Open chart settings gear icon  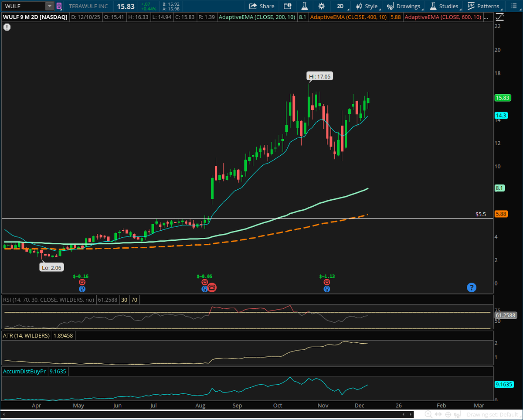321,6
